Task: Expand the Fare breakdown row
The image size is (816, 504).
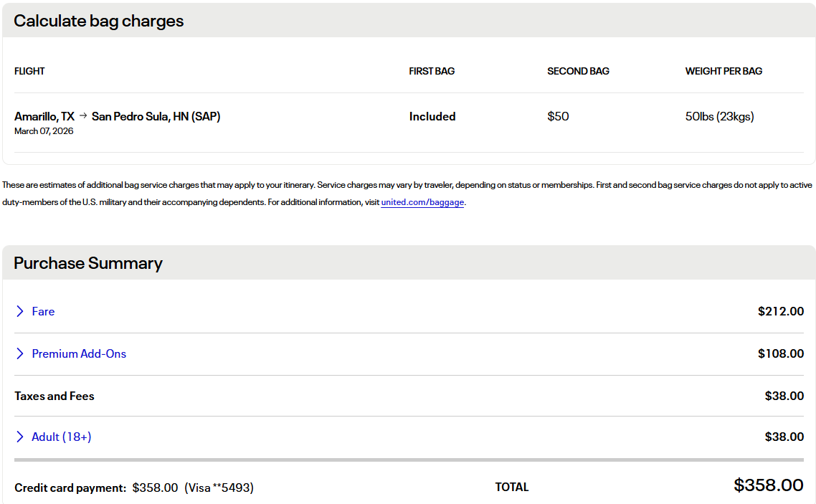Action: (43, 311)
